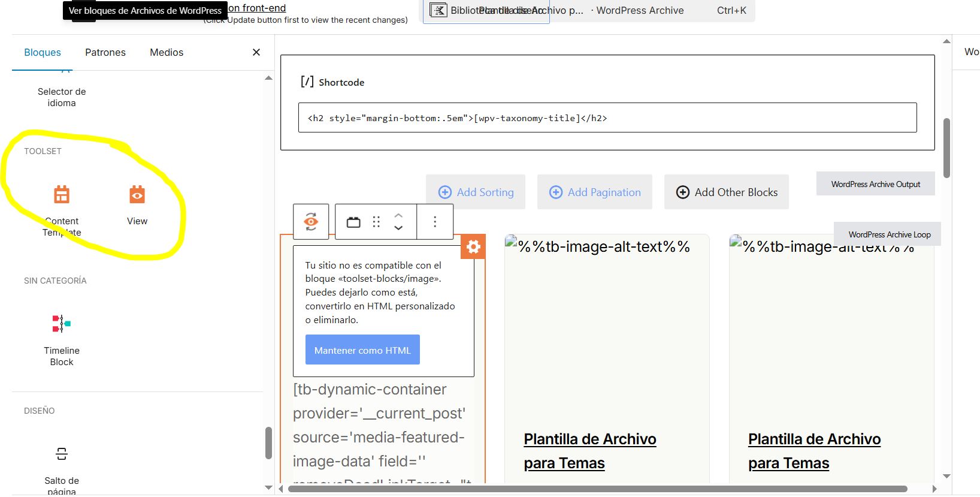Insert the Toolset View block

point(137,204)
